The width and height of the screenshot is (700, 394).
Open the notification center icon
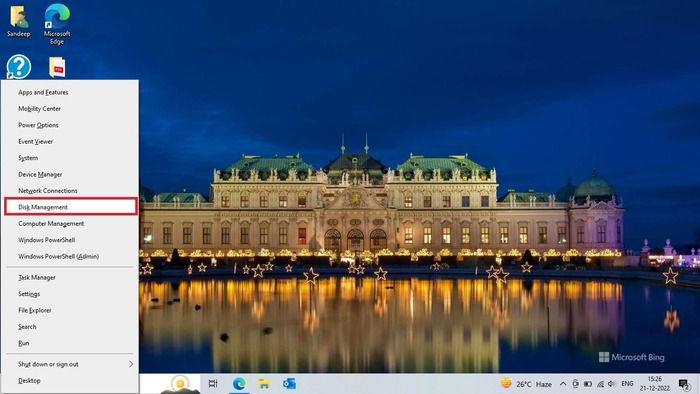pos(683,384)
